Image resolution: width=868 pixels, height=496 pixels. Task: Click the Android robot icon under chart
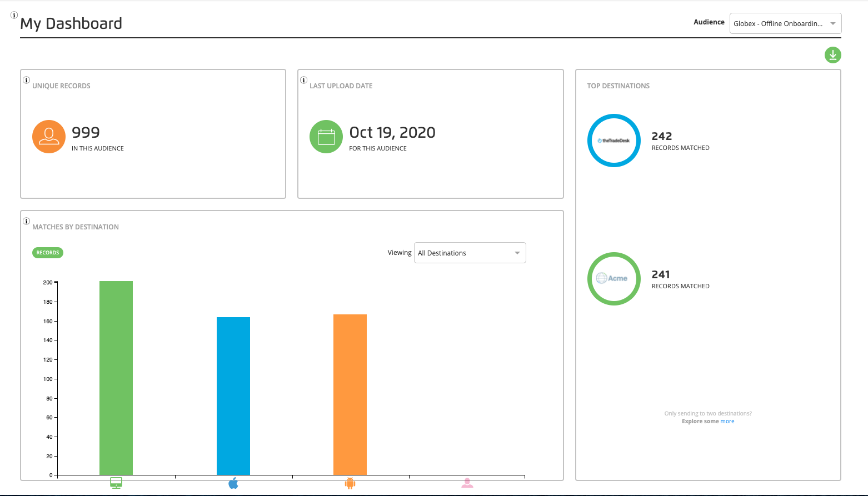click(350, 483)
